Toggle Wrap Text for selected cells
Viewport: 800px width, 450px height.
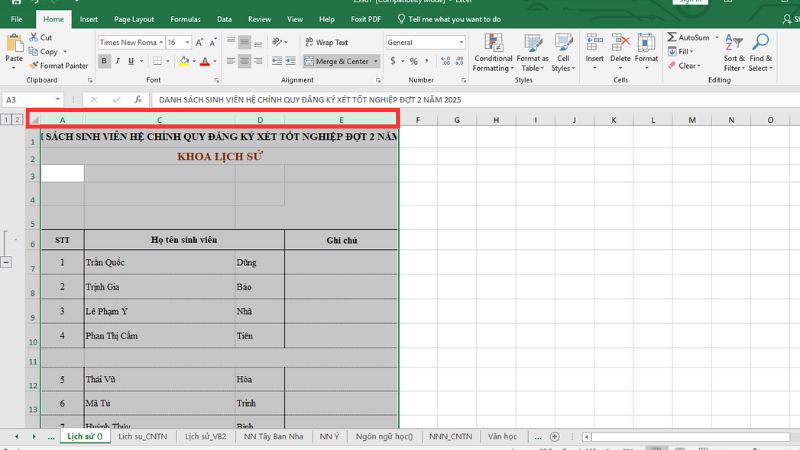326,43
